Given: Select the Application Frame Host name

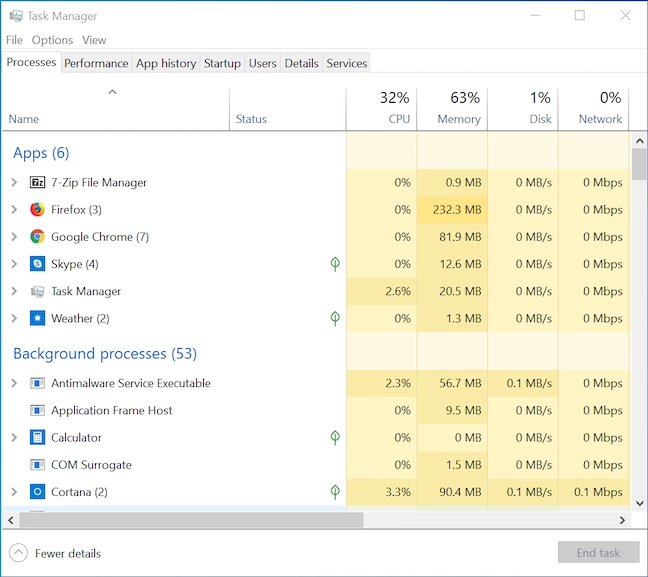Looking at the screenshot, I should tap(112, 410).
